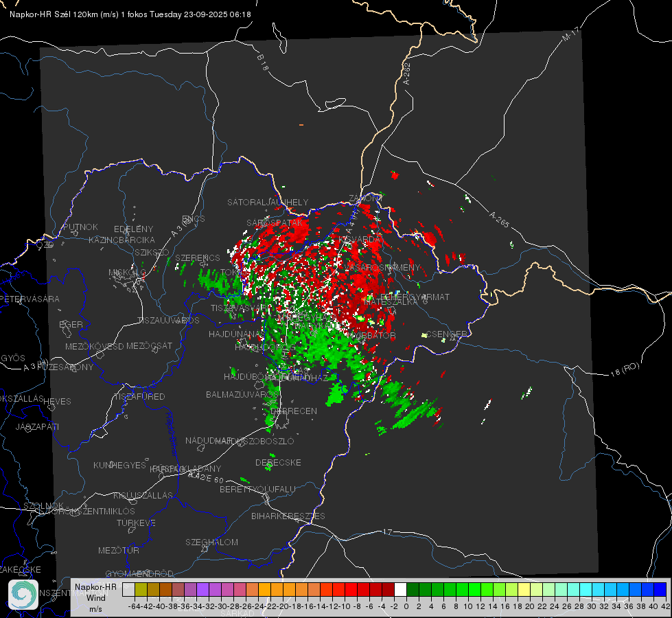672x618 pixels.
Task: Select the SZEGHALOM town label
Action: coord(211,542)
